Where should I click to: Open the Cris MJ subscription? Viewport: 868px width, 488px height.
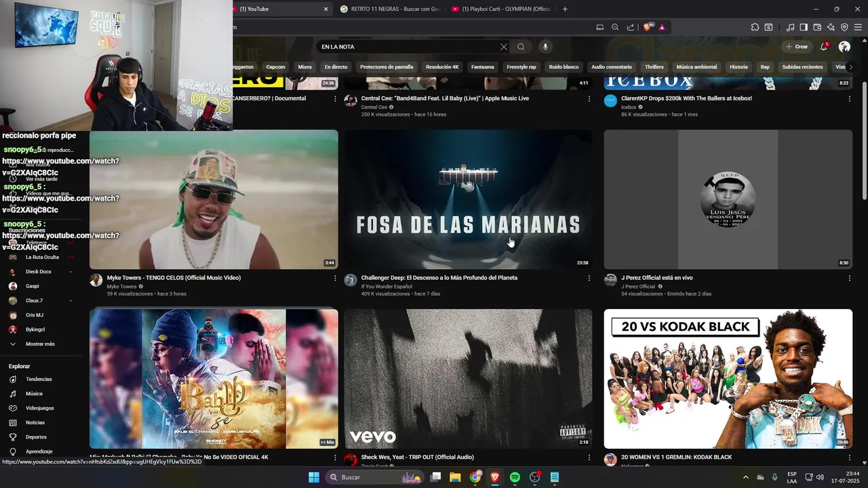pos(34,315)
